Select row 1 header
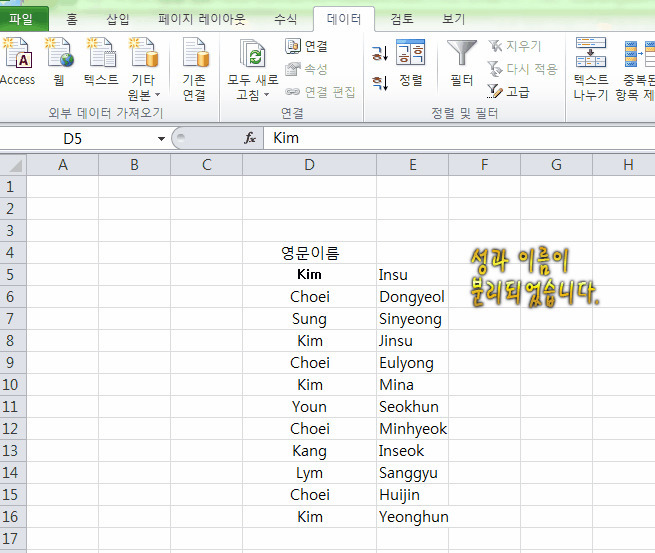 click(13, 187)
